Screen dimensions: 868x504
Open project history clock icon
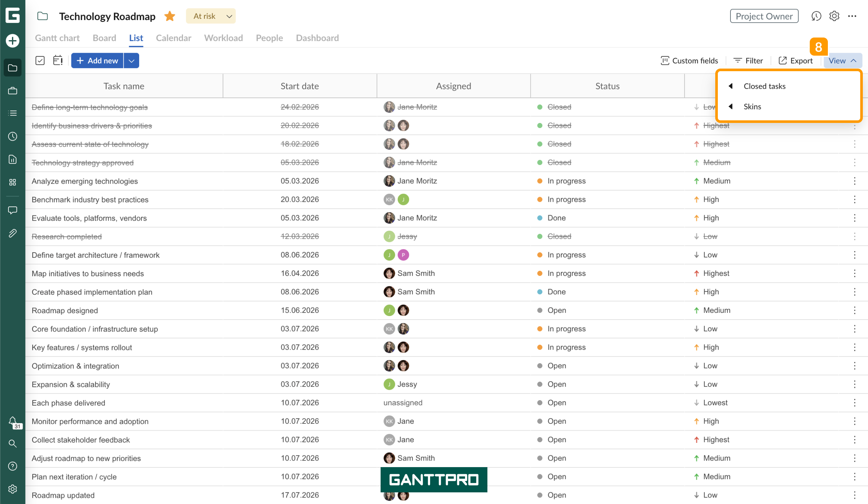click(x=816, y=16)
